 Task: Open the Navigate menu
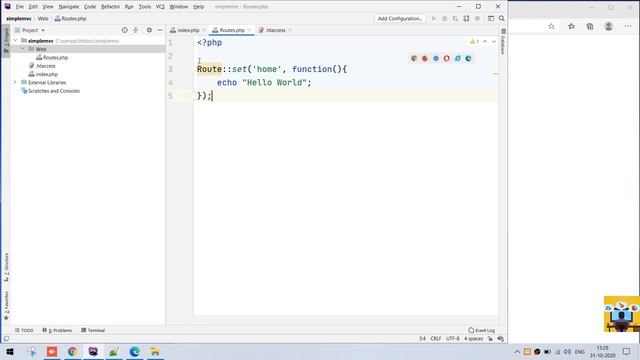click(69, 7)
